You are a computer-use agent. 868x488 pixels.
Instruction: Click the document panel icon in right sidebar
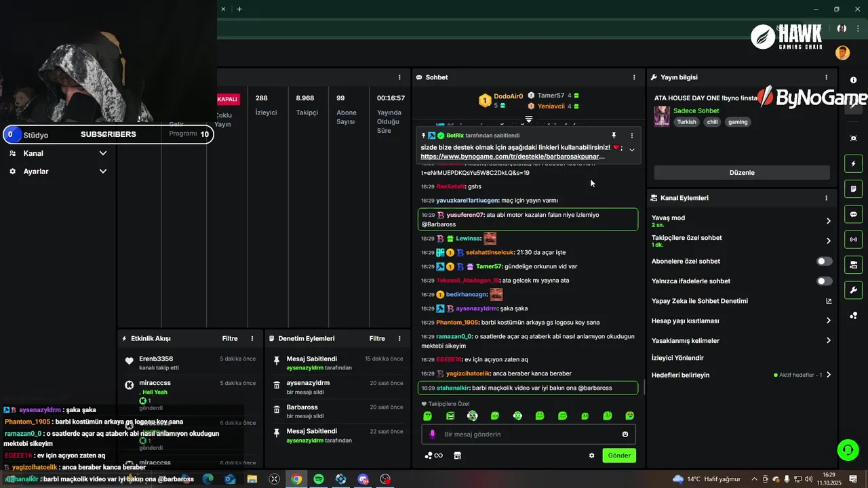click(853, 188)
